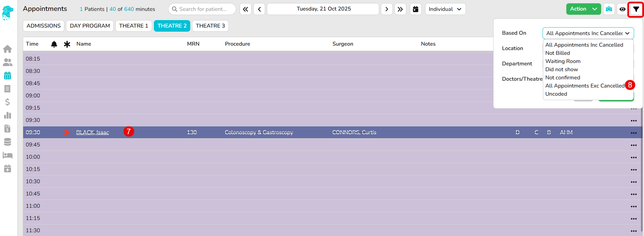This screenshot has width=644, height=236.
Task: Open the calendar date picker icon
Action: tap(416, 9)
